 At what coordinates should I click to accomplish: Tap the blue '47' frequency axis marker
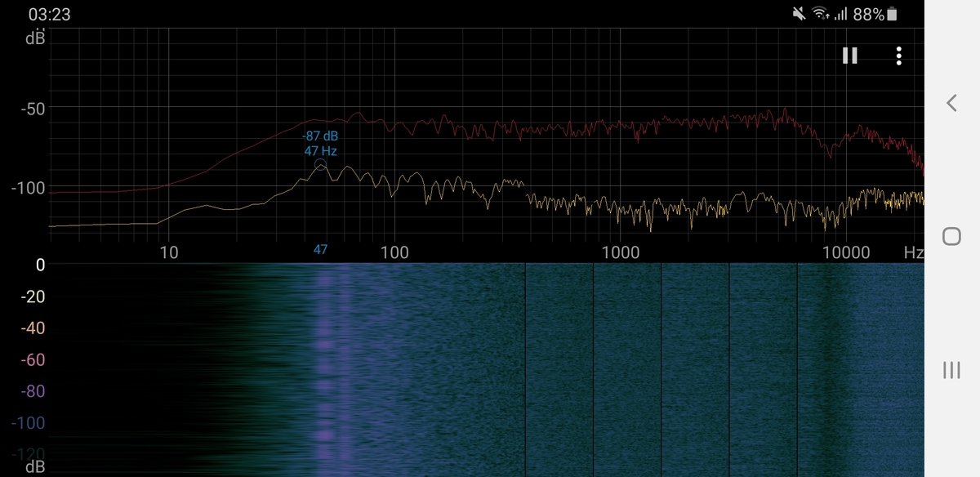click(x=320, y=250)
